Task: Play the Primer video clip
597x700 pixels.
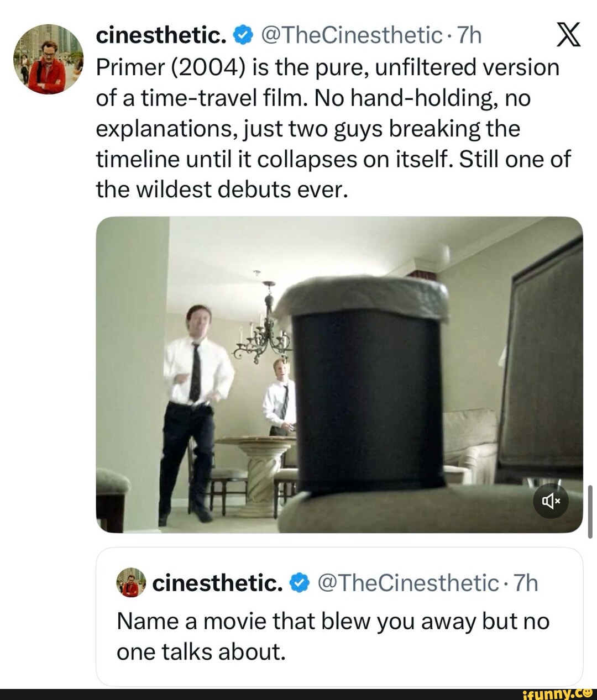Action: click(338, 374)
